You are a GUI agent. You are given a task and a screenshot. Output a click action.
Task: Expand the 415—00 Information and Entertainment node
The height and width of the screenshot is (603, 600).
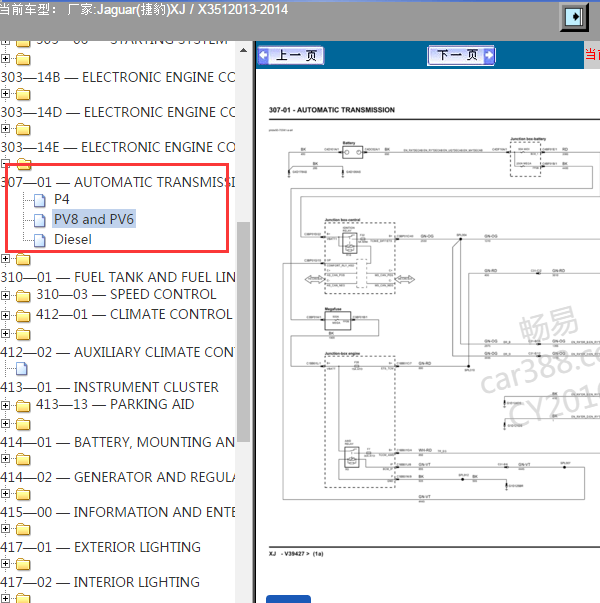[5, 493]
